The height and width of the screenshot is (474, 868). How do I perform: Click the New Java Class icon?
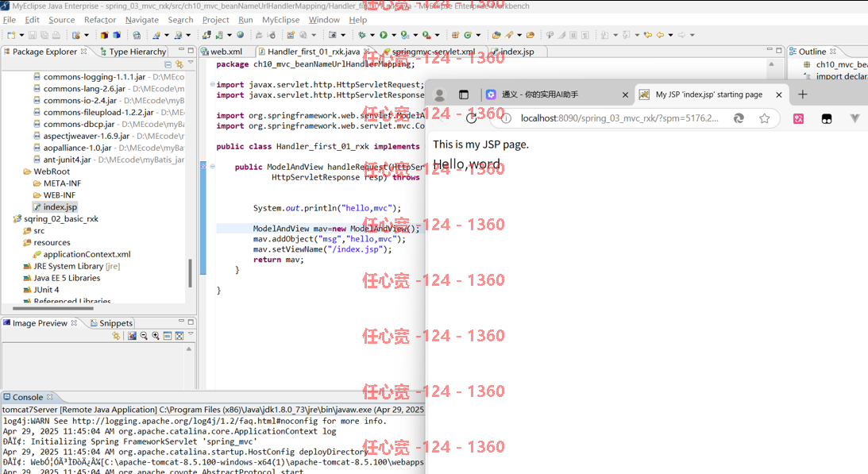(468, 35)
